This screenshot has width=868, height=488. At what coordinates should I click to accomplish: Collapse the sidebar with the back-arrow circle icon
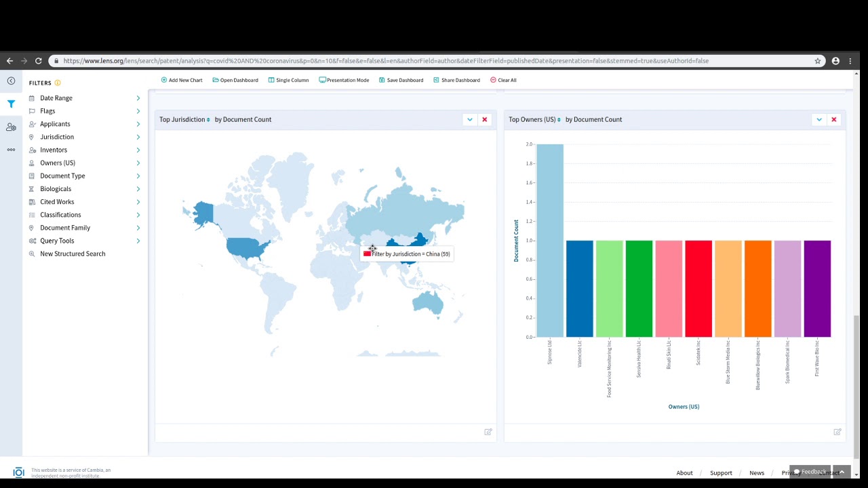[x=11, y=81]
